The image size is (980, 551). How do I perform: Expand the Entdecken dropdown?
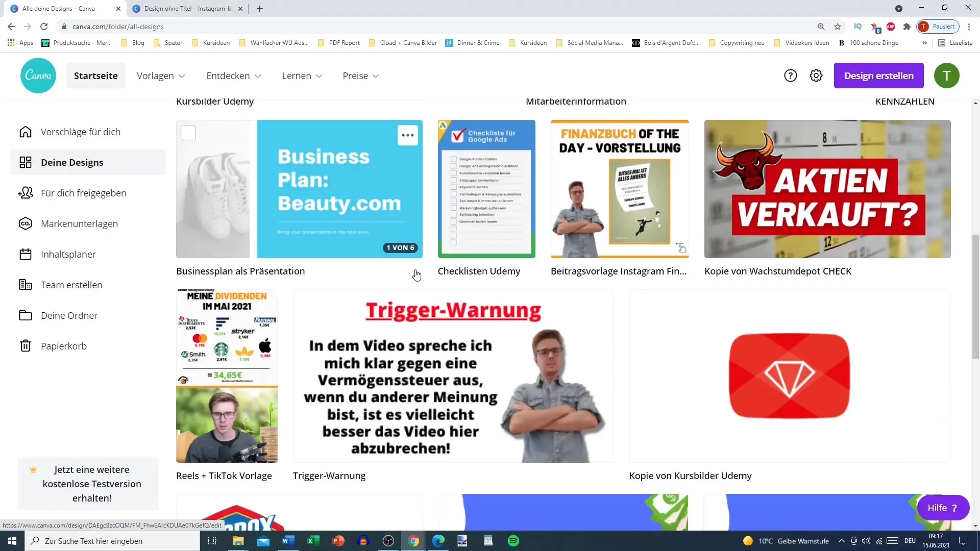coord(234,76)
